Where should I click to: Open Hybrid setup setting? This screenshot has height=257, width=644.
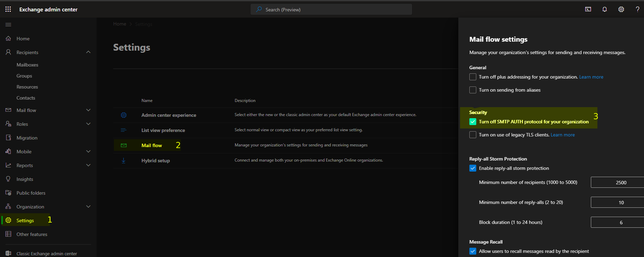click(x=156, y=161)
